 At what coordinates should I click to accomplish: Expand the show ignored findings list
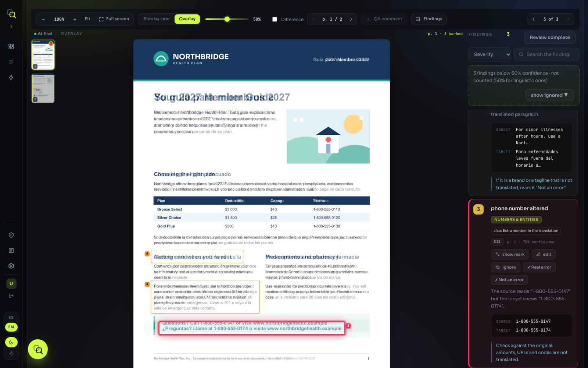tap(549, 95)
